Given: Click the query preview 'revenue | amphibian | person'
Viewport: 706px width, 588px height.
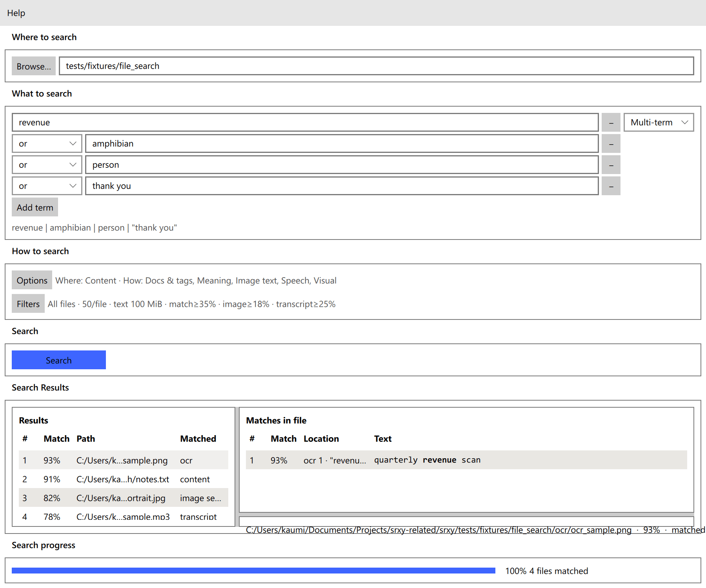Looking at the screenshot, I should pos(95,227).
